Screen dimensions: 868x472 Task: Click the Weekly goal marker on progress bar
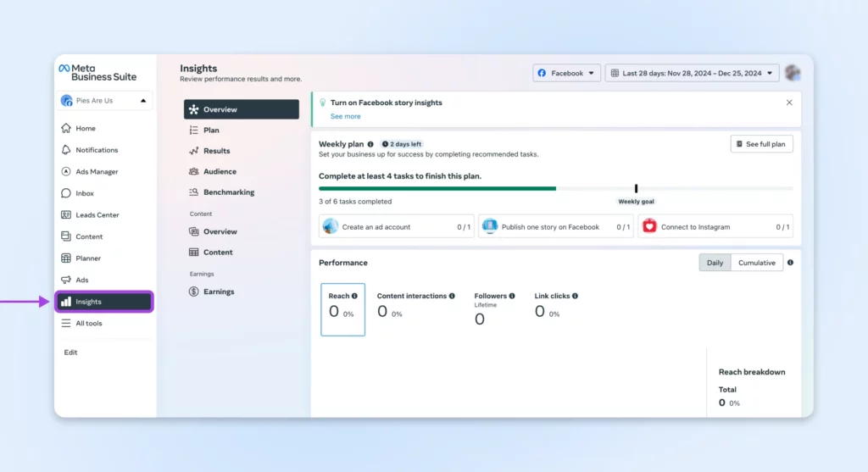pyautogui.click(x=636, y=189)
